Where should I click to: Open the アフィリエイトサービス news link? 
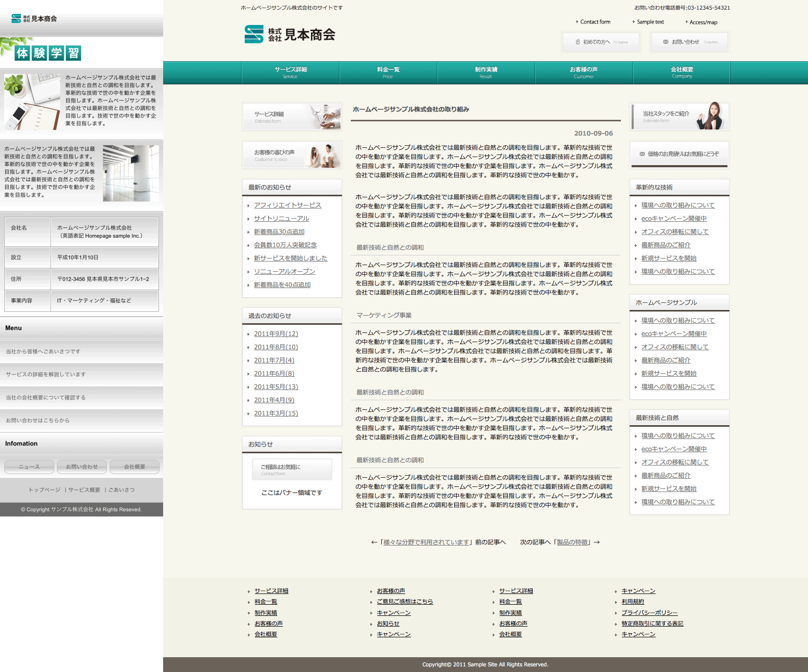point(288,205)
